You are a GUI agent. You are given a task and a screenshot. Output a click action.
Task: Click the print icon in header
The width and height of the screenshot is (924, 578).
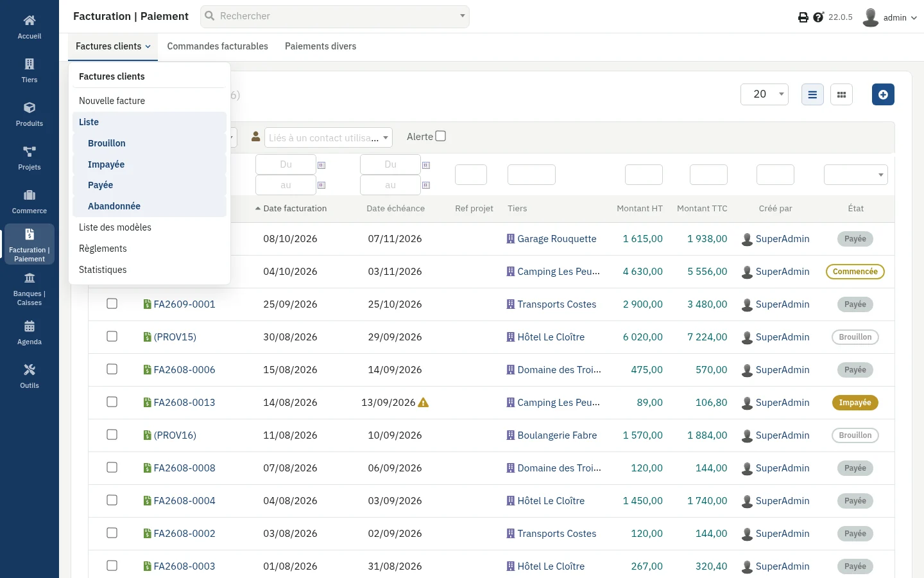[x=803, y=17]
